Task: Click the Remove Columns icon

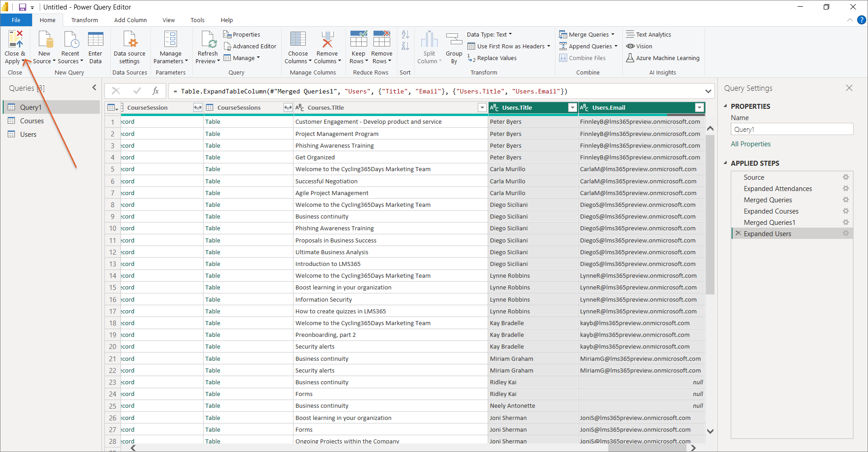Action: 327,40
